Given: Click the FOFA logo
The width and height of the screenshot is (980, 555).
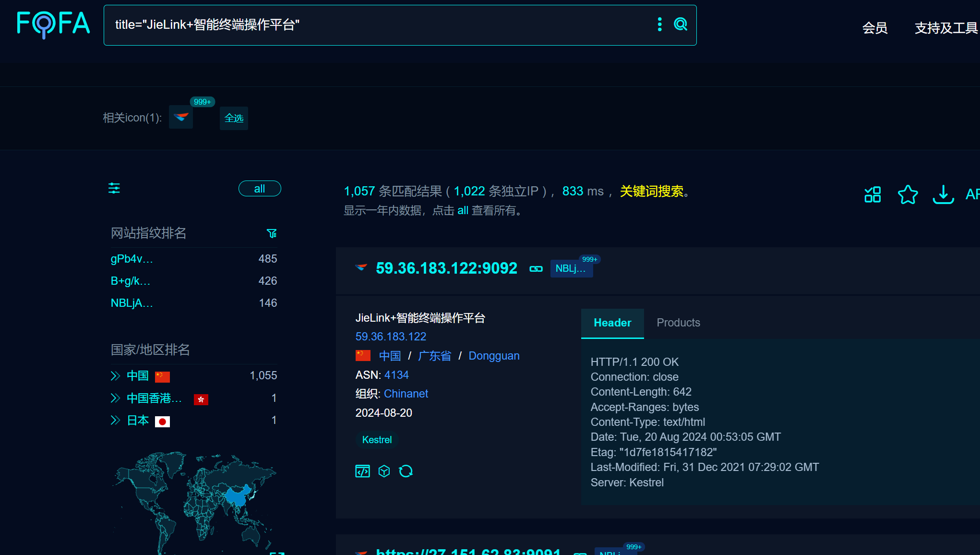Looking at the screenshot, I should tap(53, 24).
